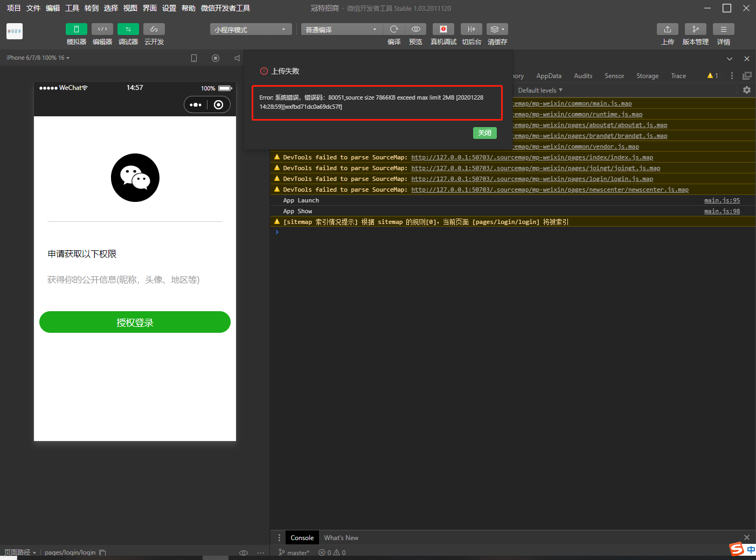Image resolution: width=756 pixels, height=560 pixels.
Task: Open the mini program capsule more menu
Action: point(196,105)
